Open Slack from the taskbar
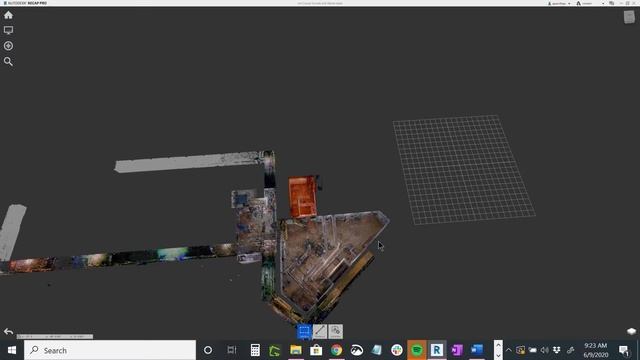Image resolution: width=640 pixels, height=360 pixels. click(396, 350)
